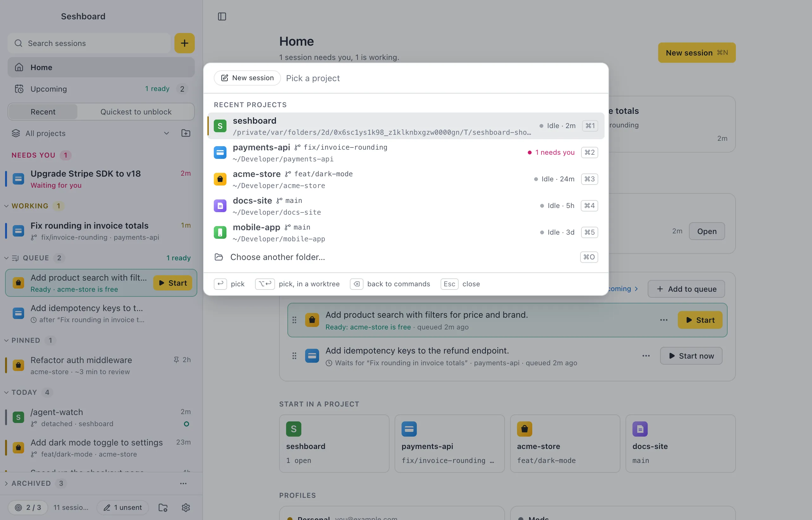Click Start now for idempotency keys task

click(691, 355)
